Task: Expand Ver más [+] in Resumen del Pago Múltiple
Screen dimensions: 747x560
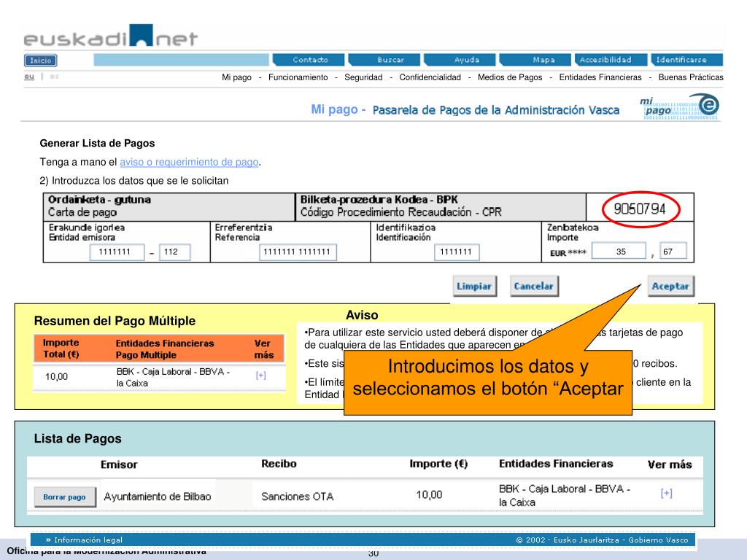Action: click(x=260, y=376)
